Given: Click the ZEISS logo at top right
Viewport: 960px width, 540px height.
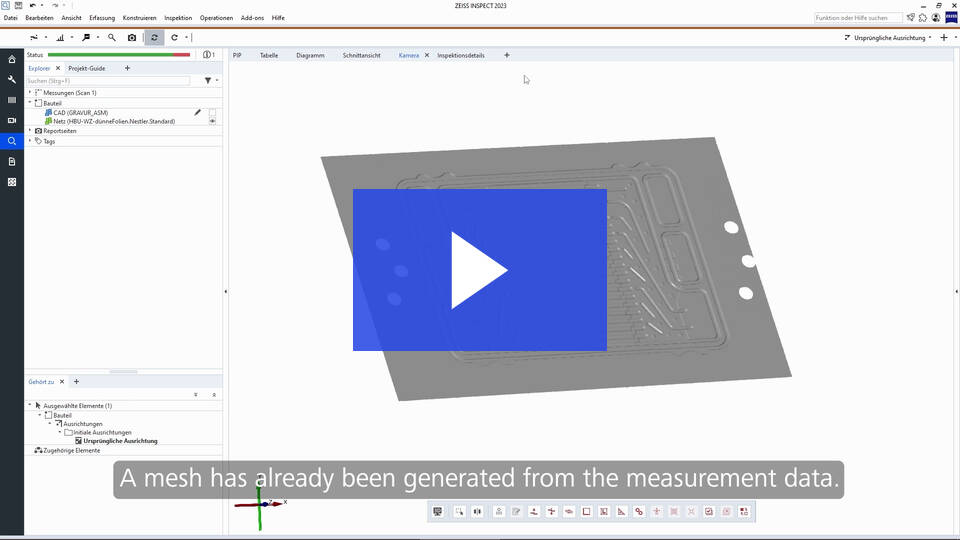Looking at the screenshot, I should click(951, 17).
